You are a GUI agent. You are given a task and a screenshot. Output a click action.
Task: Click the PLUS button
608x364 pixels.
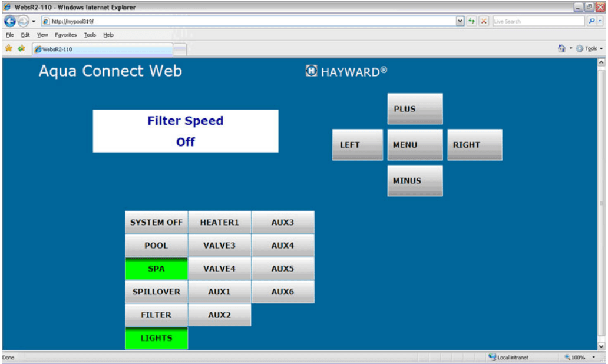415,108
